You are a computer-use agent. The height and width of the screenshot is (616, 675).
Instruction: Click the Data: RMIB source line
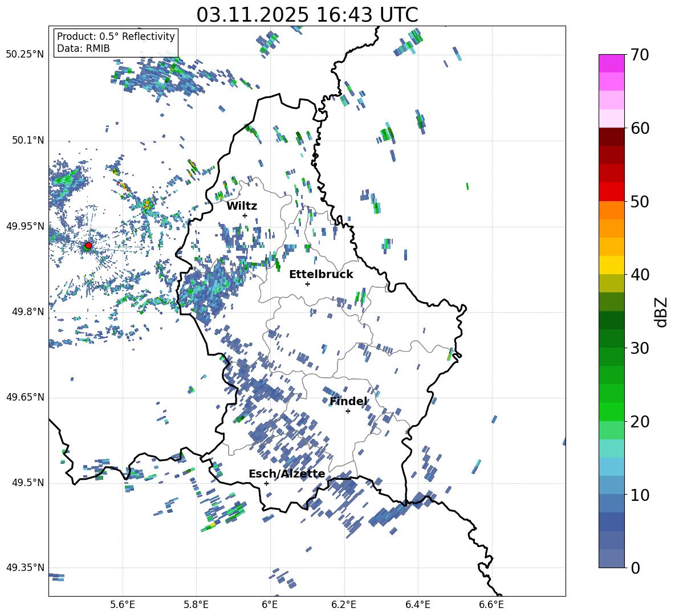(x=83, y=48)
